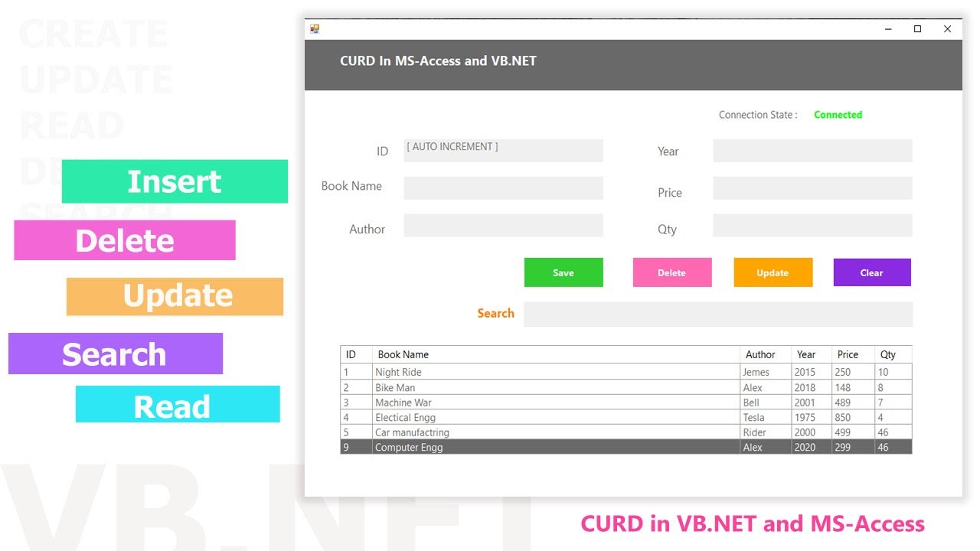Click the form header title text
Screen dimensions: 980x551
point(438,61)
